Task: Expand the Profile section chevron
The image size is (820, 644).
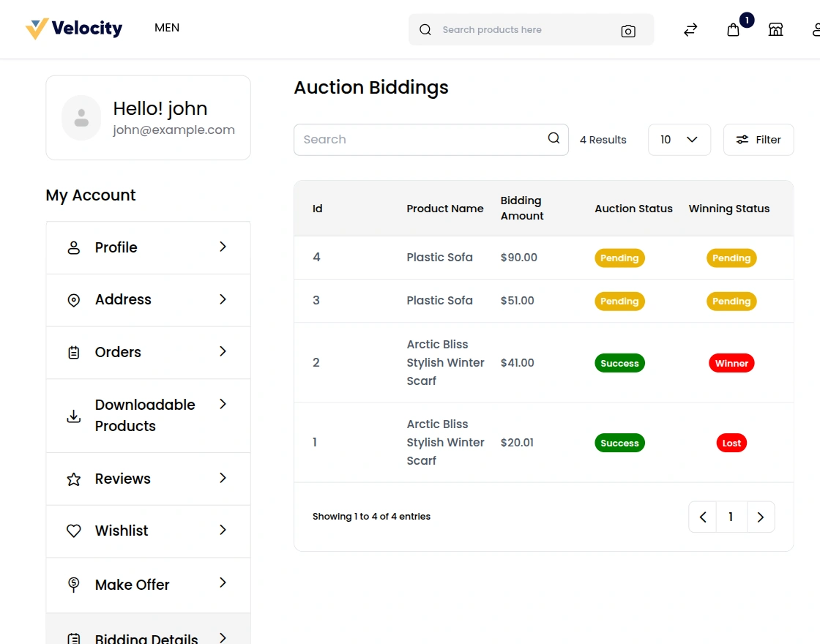Action: pos(222,247)
